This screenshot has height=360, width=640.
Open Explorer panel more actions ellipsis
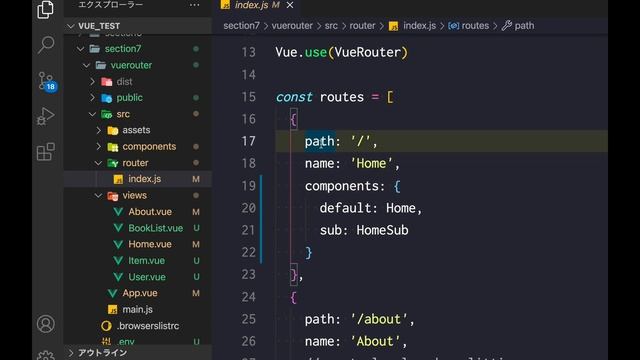[194, 5]
